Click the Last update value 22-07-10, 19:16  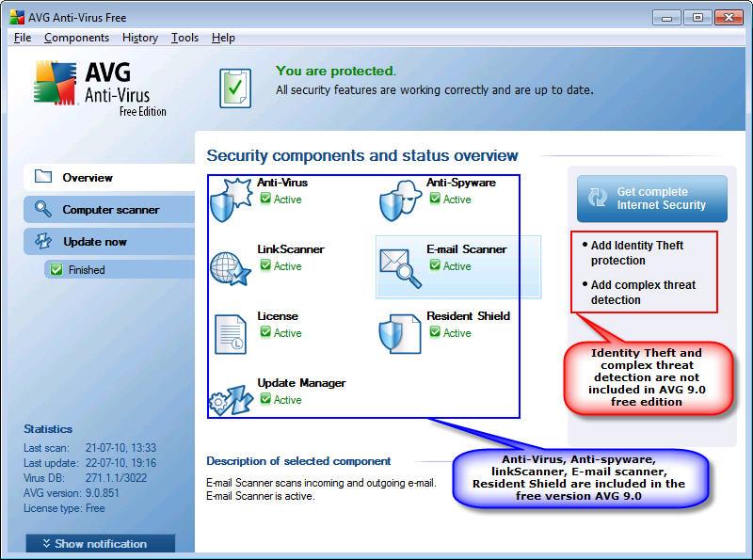tap(121, 463)
